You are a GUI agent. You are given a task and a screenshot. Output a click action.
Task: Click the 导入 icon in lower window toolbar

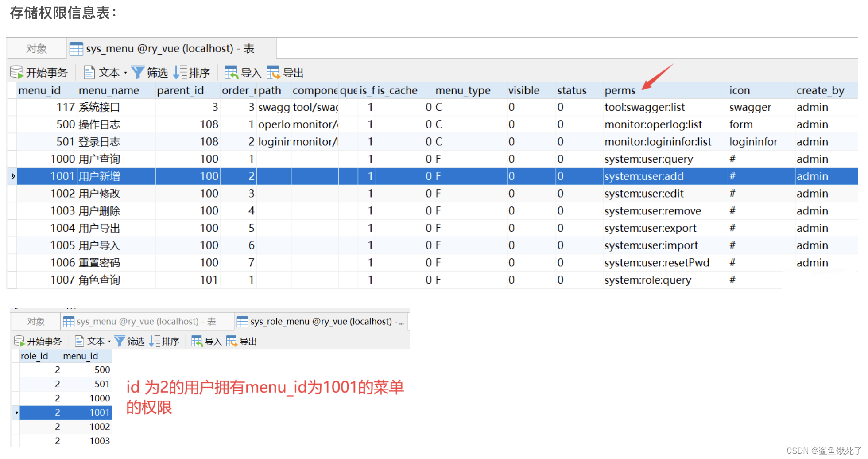(197, 341)
